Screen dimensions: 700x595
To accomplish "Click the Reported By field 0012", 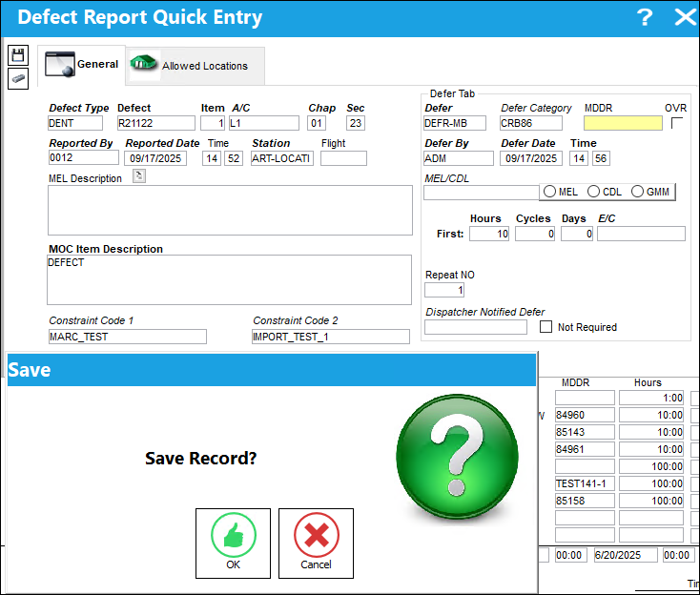I will pyautogui.click(x=84, y=157).
